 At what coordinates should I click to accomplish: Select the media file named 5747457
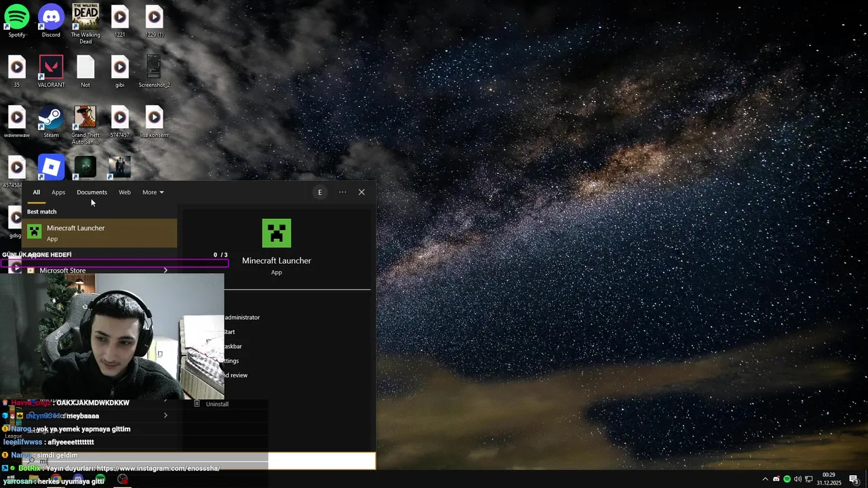[x=120, y=122]
